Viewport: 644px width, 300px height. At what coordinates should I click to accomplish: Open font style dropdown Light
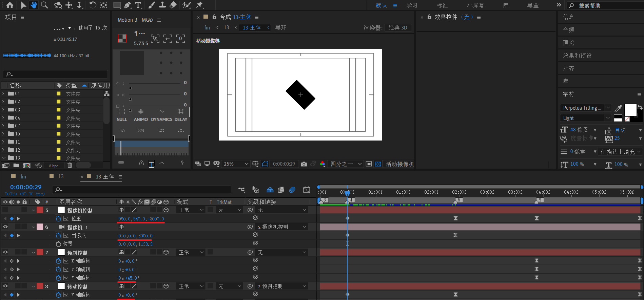(585, 118)
